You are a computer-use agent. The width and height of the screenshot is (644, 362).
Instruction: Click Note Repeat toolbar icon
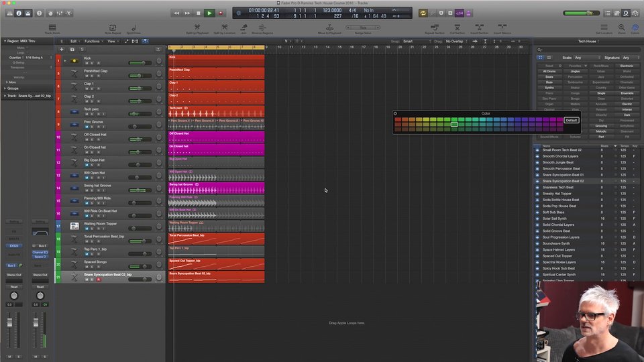pyautogui.click(x=113, y=29)
